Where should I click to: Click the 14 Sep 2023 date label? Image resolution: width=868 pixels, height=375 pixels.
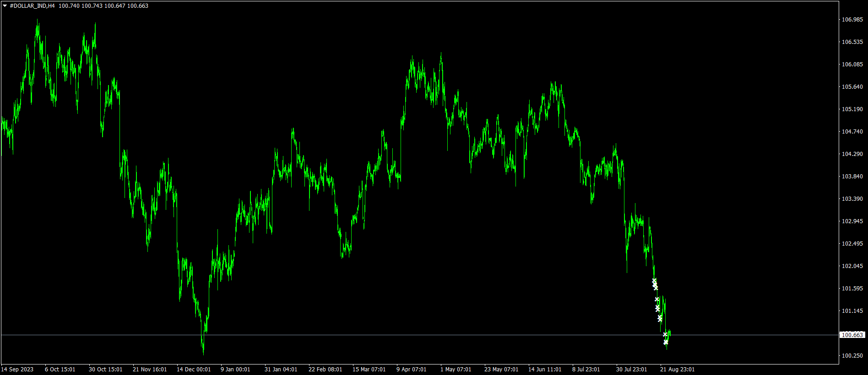[17, 370]
